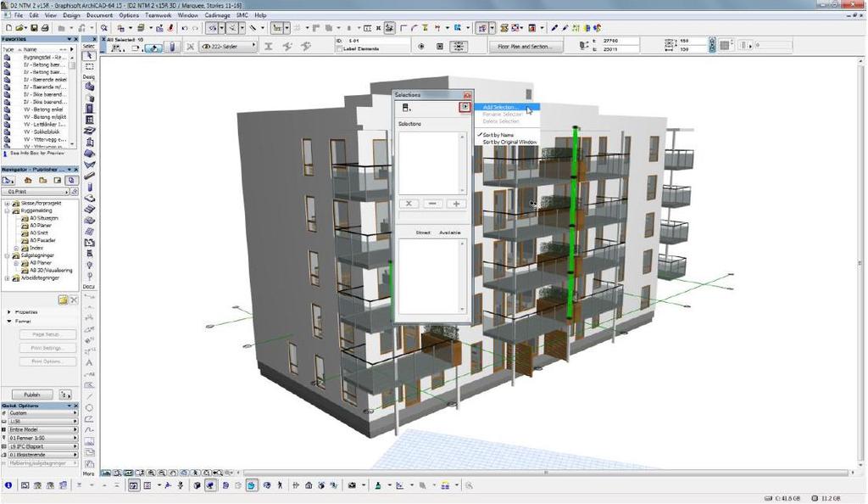Click the minus button in Selections palette
Screen dimensions: 868x504
point(433,204)
